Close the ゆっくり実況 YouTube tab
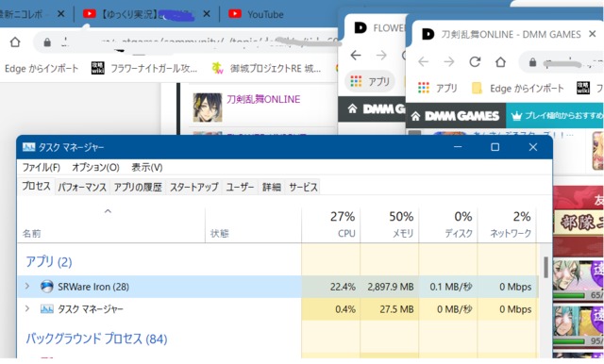This screenshot has width=604, height=364. [207, 14]
